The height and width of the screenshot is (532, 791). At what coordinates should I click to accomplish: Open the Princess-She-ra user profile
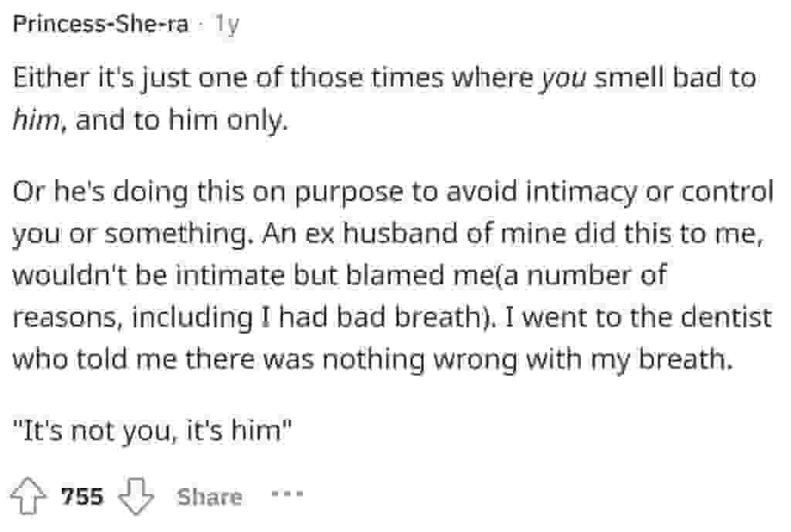click(101, 25)
